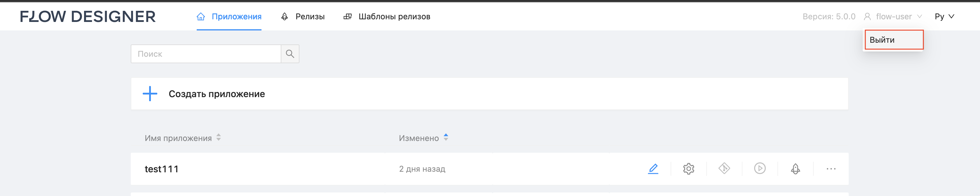Click the rocket deploy icon for test111
This screenshot has height=196, width=980.
coord(796,168)
